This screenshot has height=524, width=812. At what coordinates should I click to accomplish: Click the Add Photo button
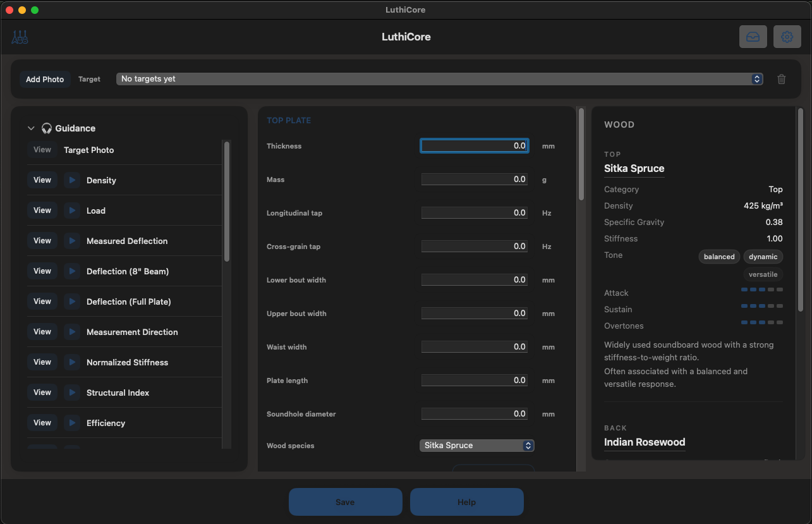tap(45, 79)
